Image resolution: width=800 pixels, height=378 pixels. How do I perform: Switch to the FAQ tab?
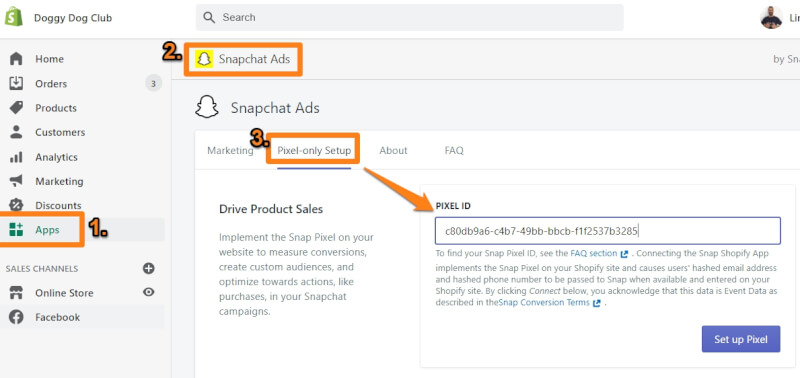coord(454,150)
